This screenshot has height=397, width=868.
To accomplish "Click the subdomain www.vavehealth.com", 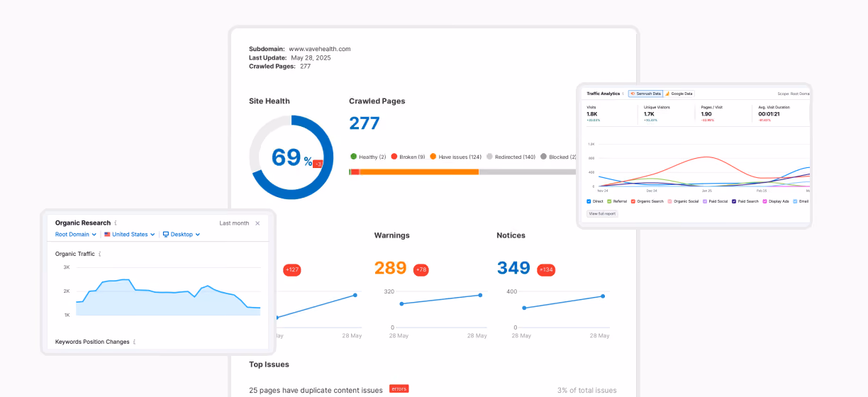I will tap(320, 49).
